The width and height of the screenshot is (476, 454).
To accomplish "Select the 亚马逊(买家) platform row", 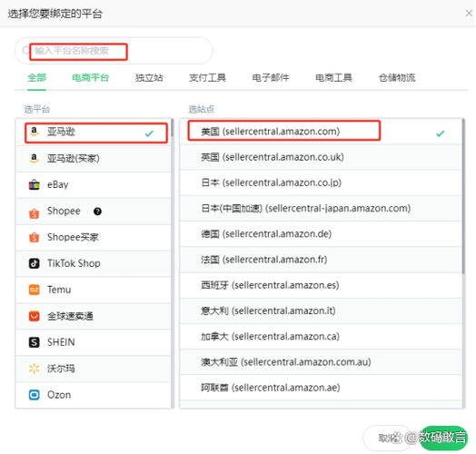I will (94, 159).
